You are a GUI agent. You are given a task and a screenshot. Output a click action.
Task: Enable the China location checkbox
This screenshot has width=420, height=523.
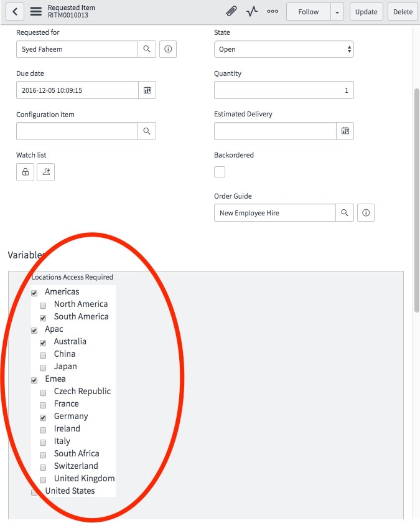pyautogui.click(x=42, y=355)
